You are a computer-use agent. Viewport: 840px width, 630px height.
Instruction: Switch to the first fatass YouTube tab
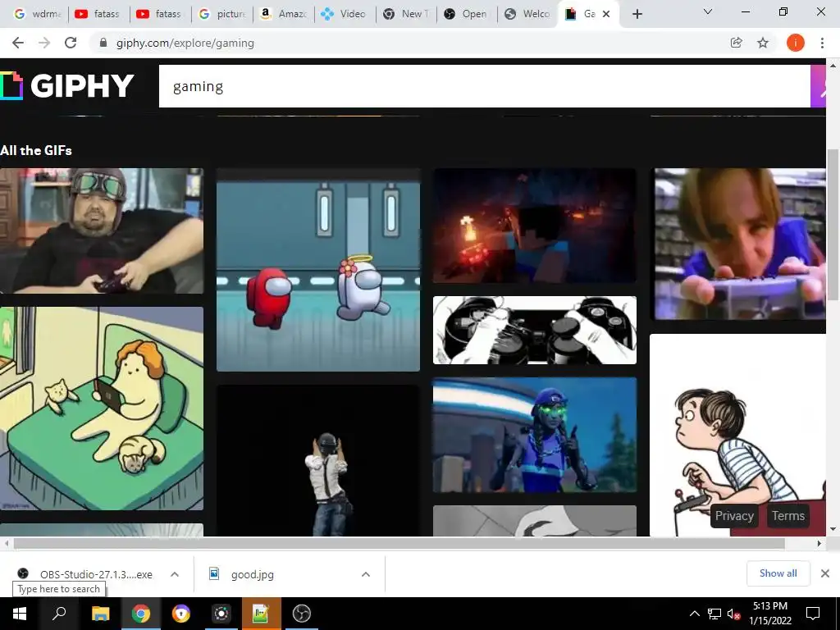coord(98,14)
